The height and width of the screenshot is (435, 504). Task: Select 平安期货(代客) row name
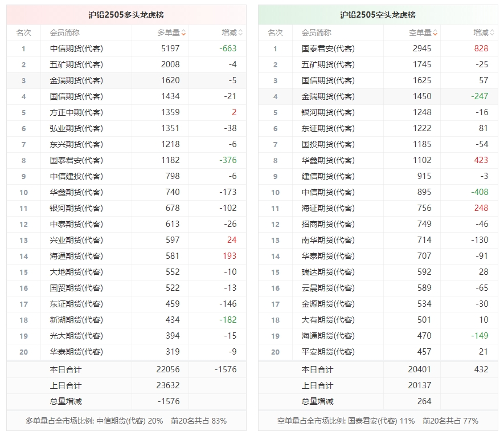(x=328, y=352)
